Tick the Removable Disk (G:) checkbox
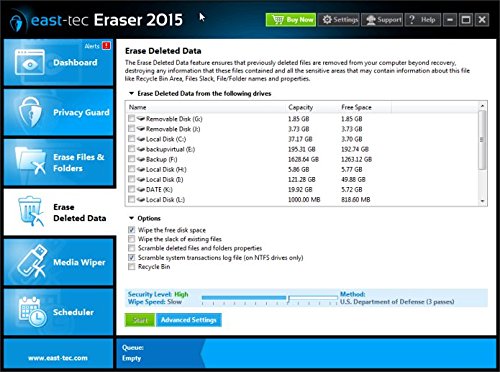This screenshot has width=500, height=372. click(x=131, y=118)
